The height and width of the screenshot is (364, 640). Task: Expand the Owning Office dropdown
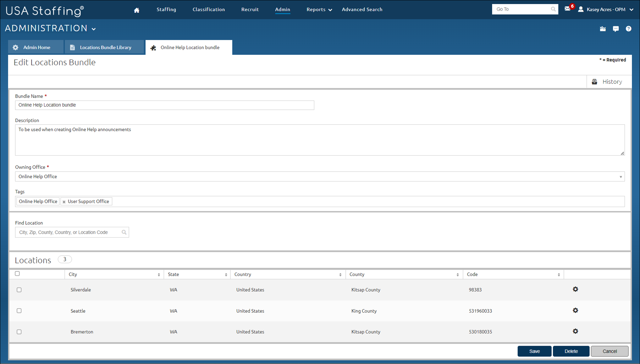pos(620,177)
